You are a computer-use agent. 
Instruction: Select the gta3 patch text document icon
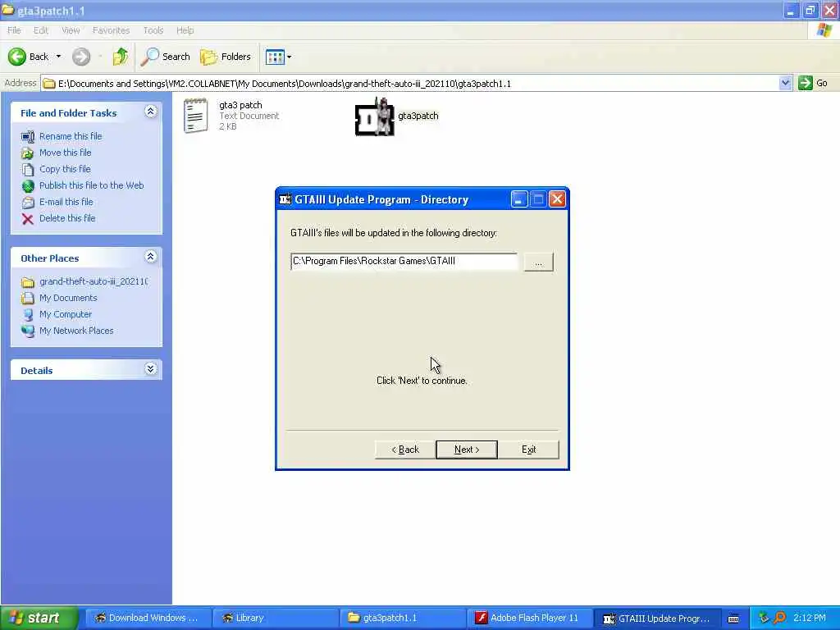pyautogui.click(x=195, y=115)
